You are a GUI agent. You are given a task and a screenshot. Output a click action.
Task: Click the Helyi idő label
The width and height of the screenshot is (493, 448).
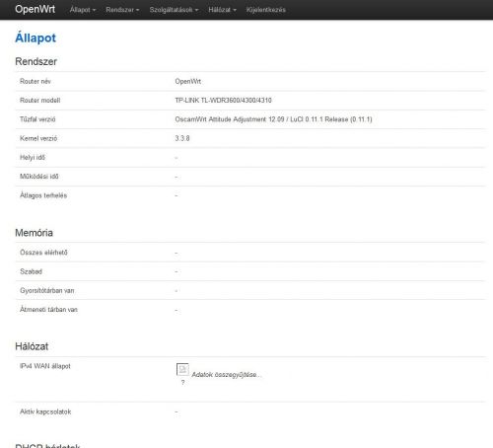(x=33, y=157)
